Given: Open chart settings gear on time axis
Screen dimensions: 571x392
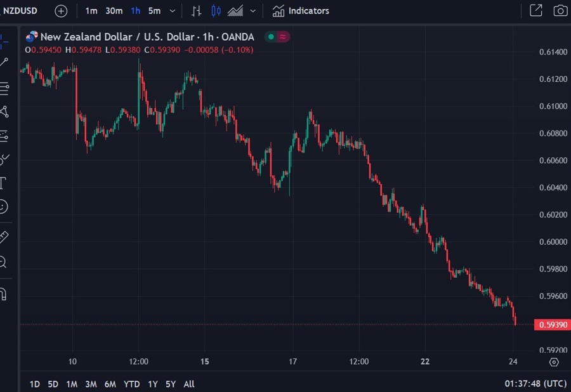Looking at the screenshot, I should (x=554, y=362).
